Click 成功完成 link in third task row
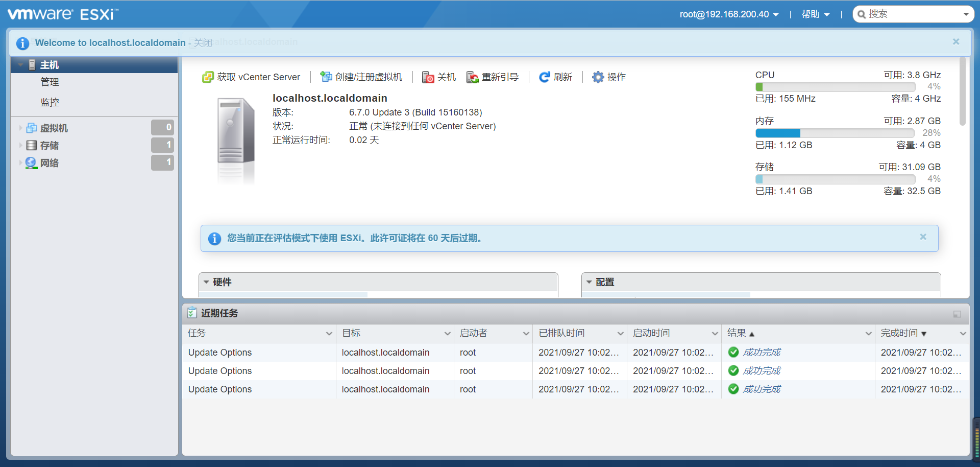 coord(762,389)
